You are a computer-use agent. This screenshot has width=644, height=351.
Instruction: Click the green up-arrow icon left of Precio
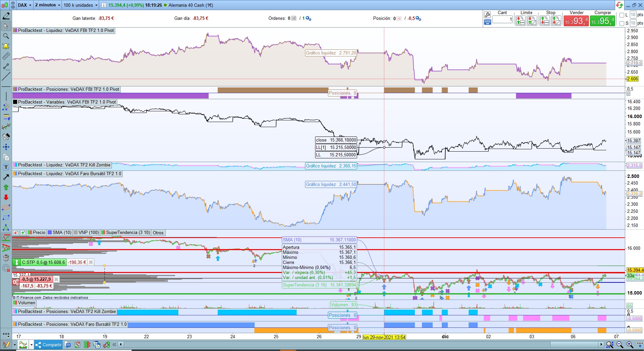23,233
